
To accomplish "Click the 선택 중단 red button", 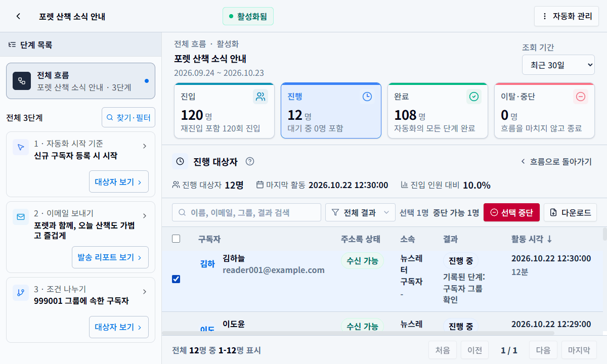I will point(511,212).
